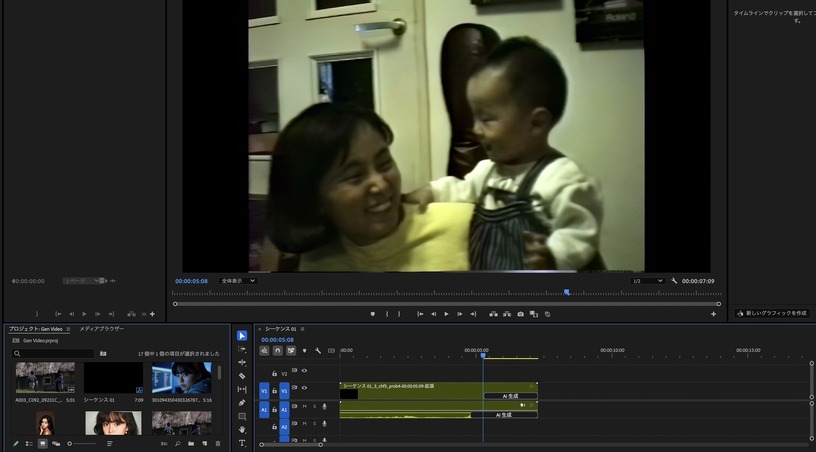Screen dimensions: 816x452
Task: Toggle V1 track output eye
Action: coord(304,388)
